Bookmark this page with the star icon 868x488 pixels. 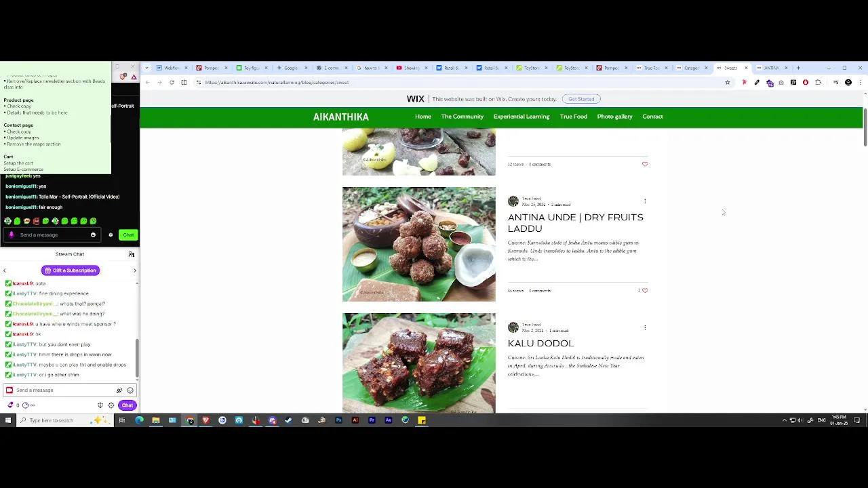point(728,83)
